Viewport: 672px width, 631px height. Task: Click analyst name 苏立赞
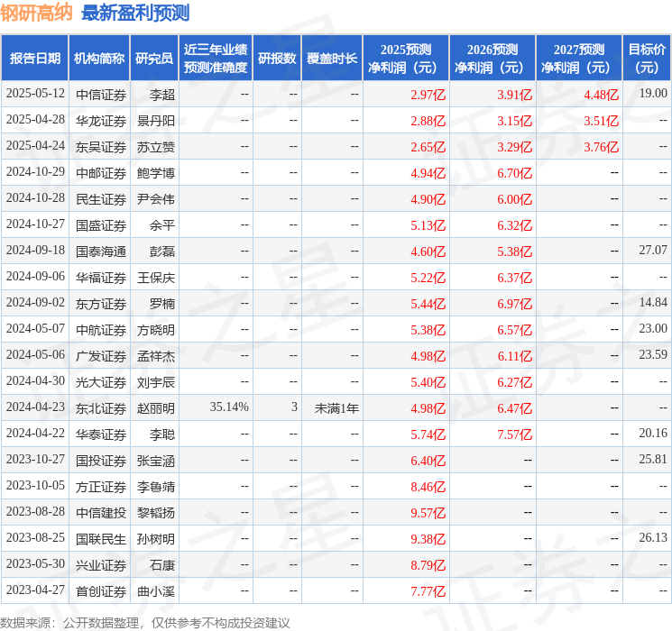tap(156, 147)
